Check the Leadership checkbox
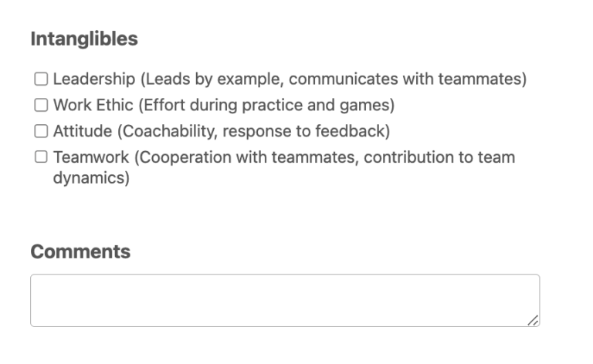The width and height of the screenshot is (593, 364). coord(40,79)
